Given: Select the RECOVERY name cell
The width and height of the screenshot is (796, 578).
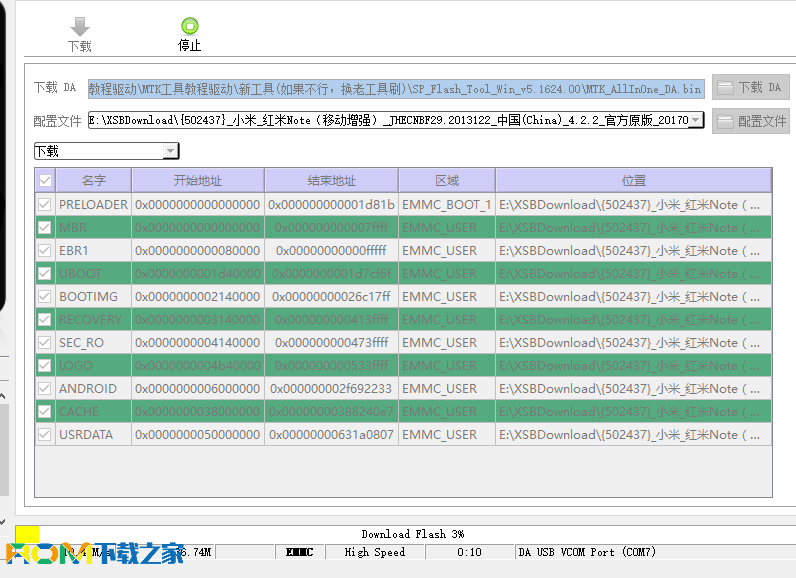Looking at the screenshot, I should pos(93,320).
